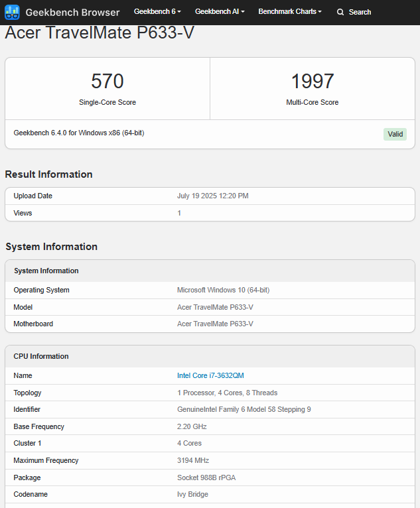The image size is (420, 508).
Task: Click the Views row label
Action: (x=23, y=213)
